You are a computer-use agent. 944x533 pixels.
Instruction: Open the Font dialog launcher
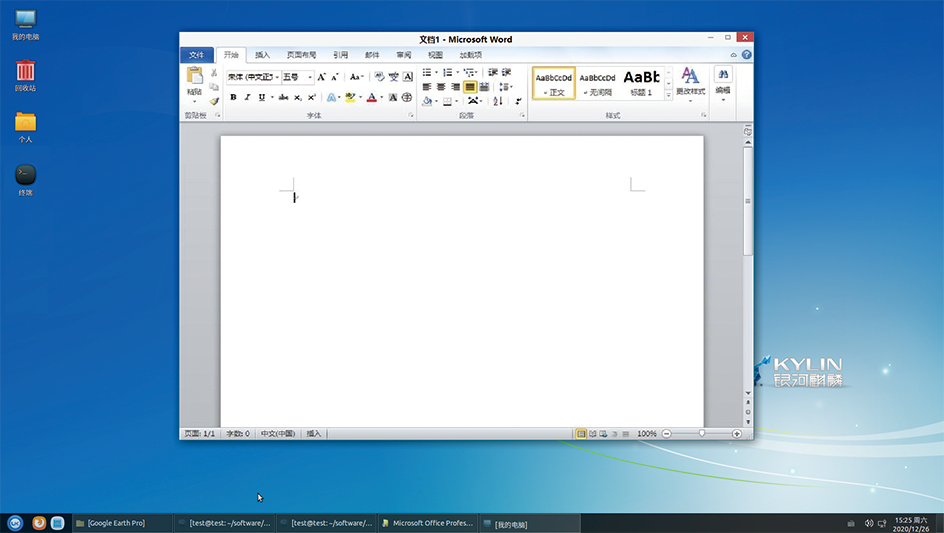point(411,115)
